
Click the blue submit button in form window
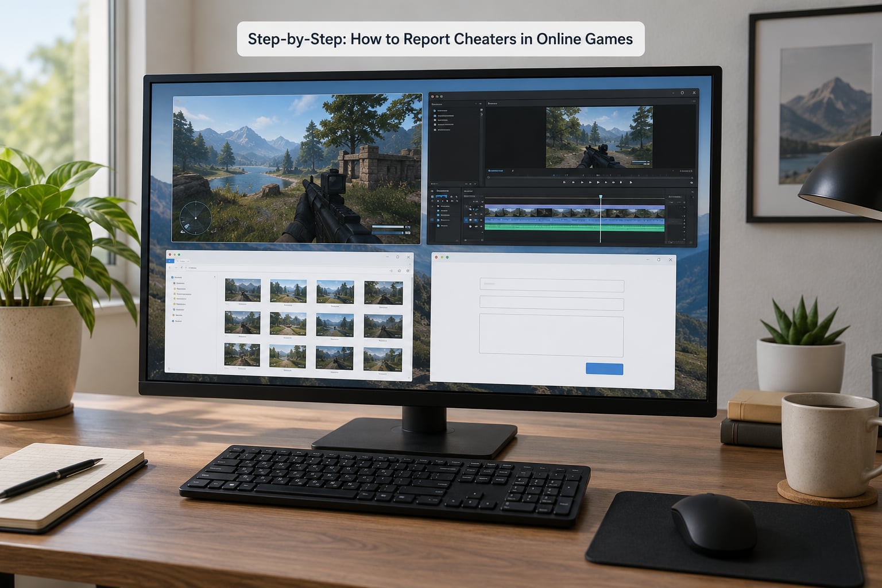pyautogui.click(x=604, y=369)
